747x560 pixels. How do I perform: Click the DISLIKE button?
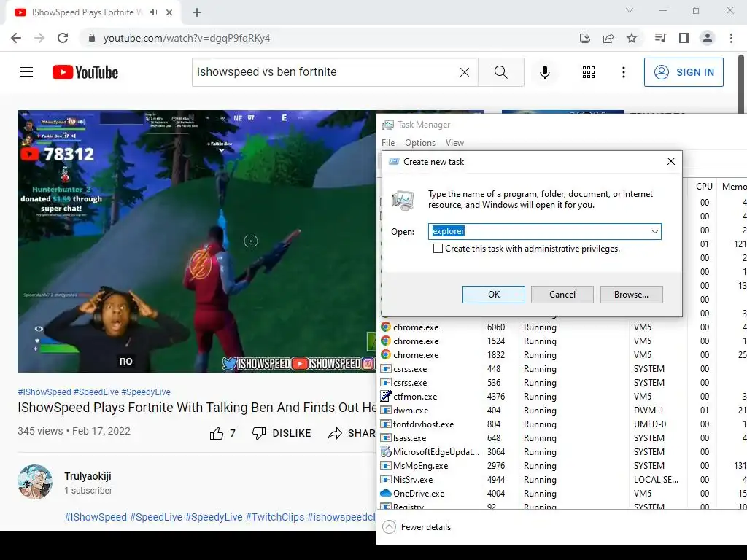282,433
